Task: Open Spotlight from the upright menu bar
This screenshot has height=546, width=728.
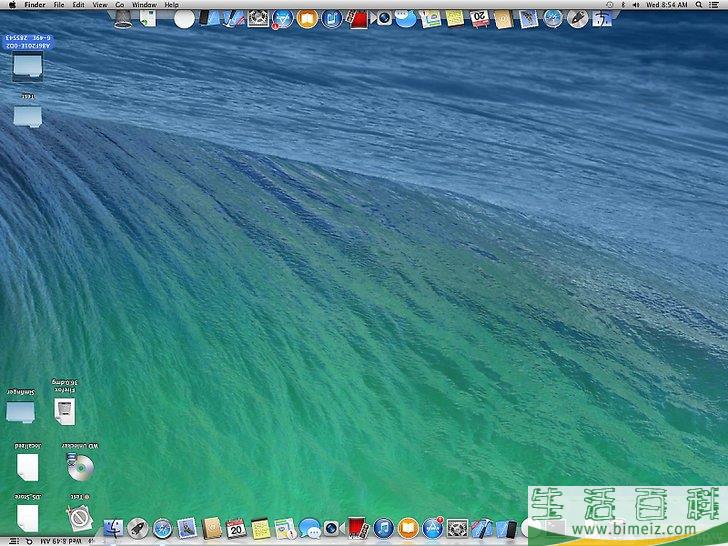Action: [x=699, y=5]
